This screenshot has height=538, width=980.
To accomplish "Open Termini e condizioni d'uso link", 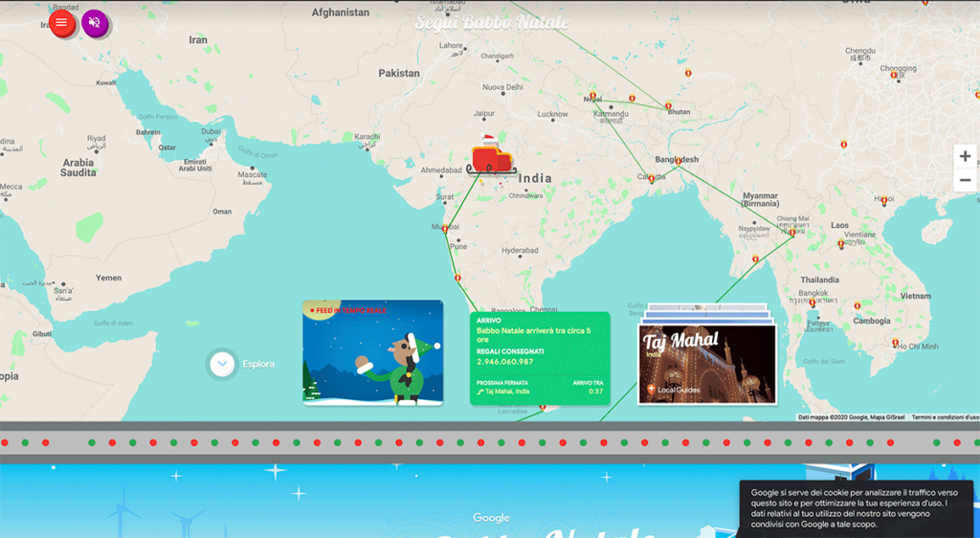I will (945, 416).
